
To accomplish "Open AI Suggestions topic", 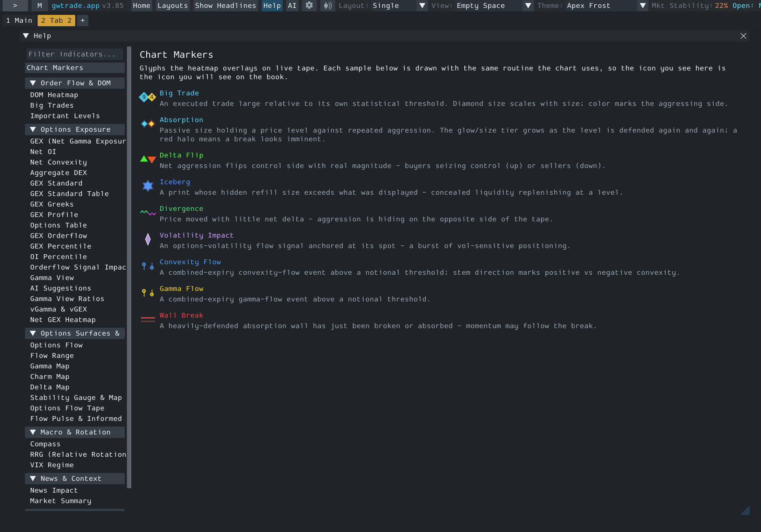I will point(61,288).
